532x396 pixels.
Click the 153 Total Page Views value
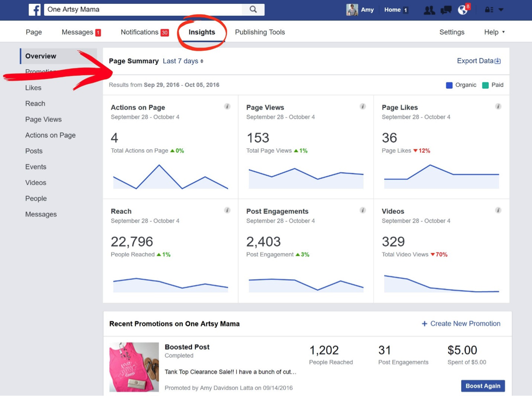pos(258,138)
